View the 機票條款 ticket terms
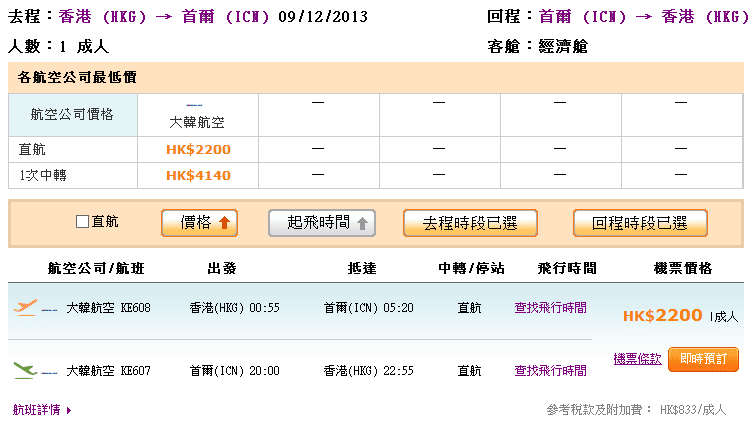This screenshot has height=428, width=750. point(637,358)
